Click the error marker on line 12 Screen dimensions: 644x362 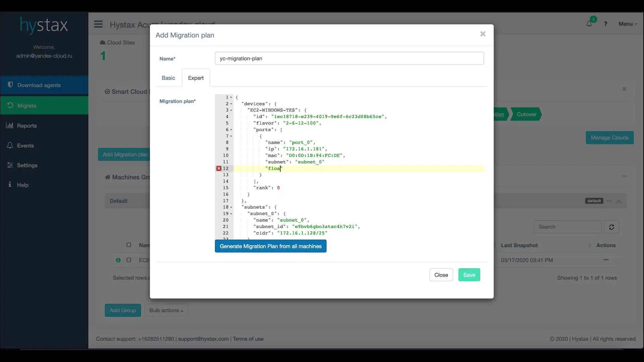pos(219,168)
